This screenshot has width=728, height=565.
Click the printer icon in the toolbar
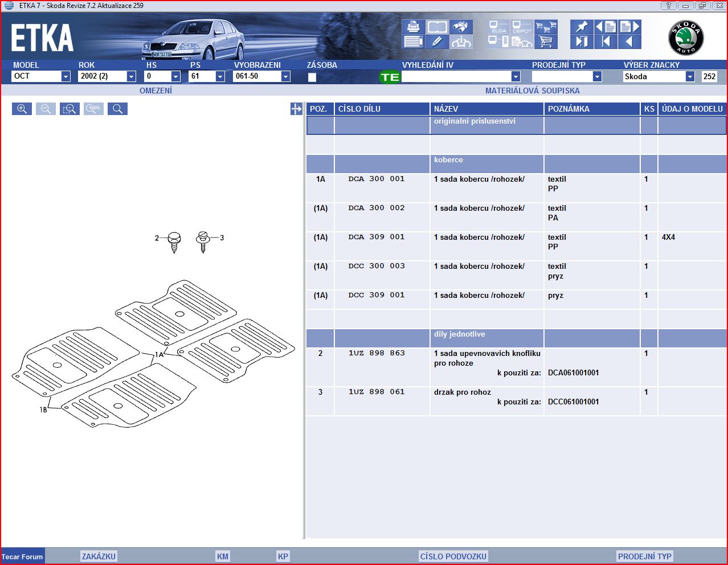click(413, 27)
